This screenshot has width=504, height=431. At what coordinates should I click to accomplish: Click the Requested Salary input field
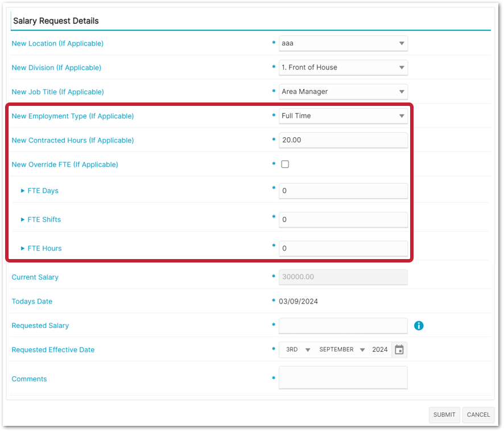click(x=343, y=326)
